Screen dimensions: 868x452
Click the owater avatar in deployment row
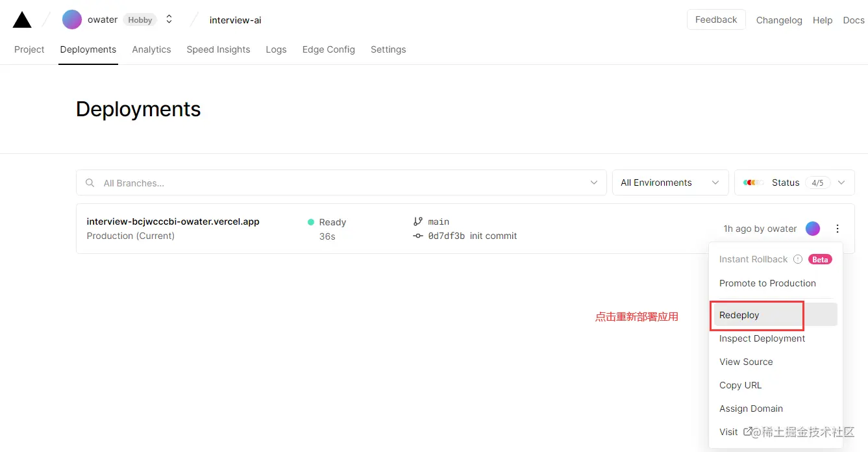tap(813, 229)
